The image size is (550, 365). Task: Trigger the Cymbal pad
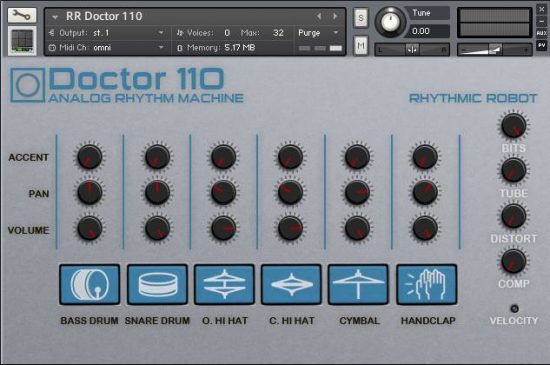point(358,284)
